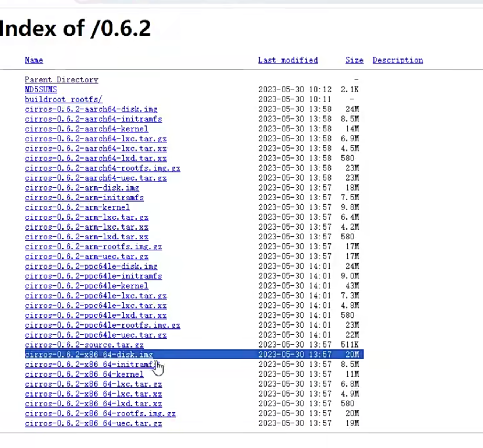Download cirros-0.6.2-ppc64le-lxc.tar.gz
Image resolution: width=483 pixels, height=448 pixels.
point(96,295)
